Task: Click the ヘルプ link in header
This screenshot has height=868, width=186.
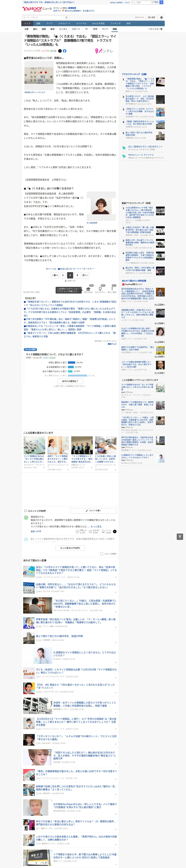Action: [127, 2]
